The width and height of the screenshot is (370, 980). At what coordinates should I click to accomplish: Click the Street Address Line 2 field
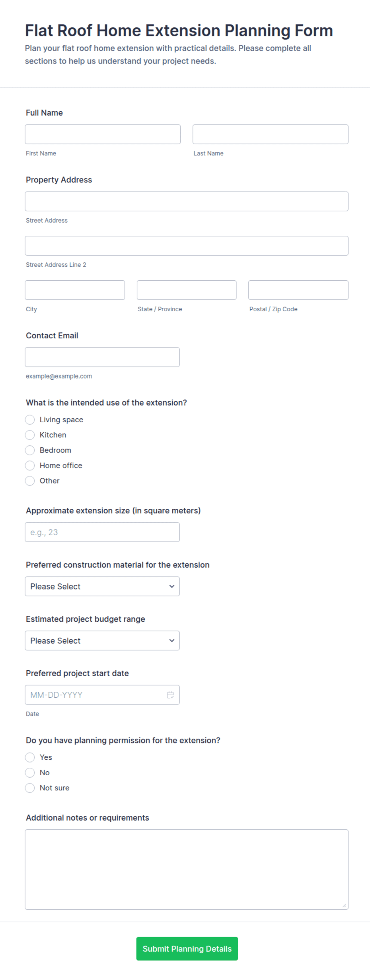pos(187,245)
